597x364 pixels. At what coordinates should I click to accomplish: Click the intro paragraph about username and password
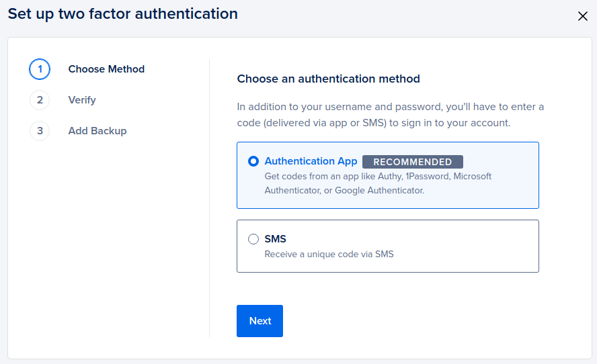390,115
